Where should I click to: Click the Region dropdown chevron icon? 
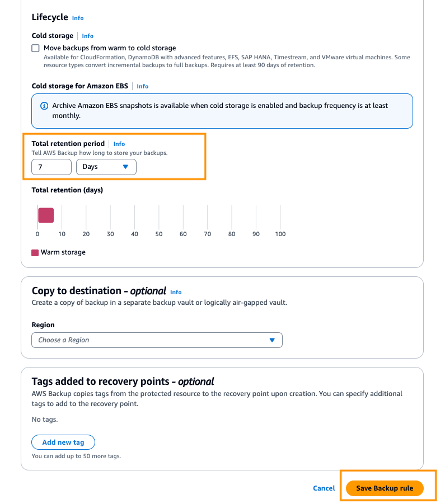[272, 340]
